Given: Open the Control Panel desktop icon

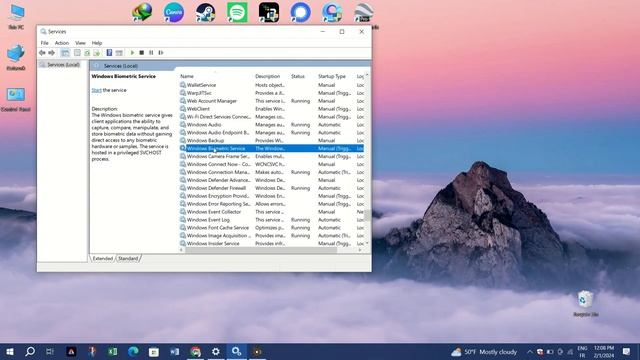Looking at the screenshot, I should 16,100.
